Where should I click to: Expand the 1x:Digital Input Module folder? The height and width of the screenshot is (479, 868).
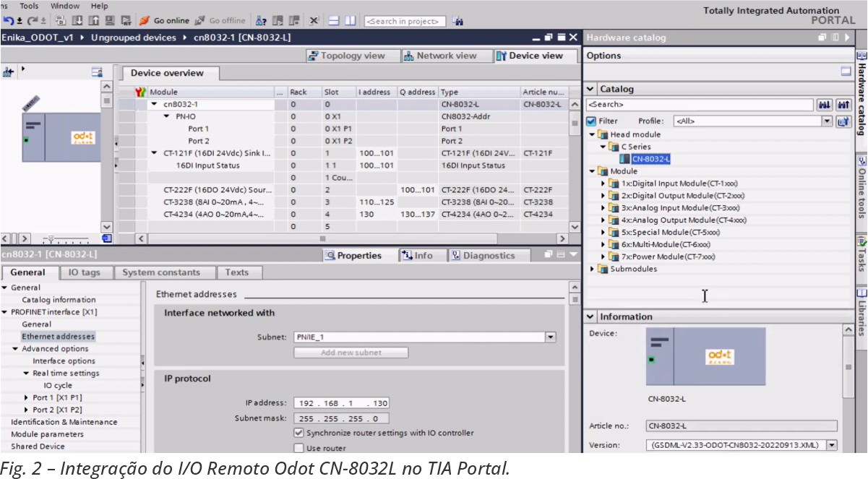pyautogui.click(x=603, y=184)
